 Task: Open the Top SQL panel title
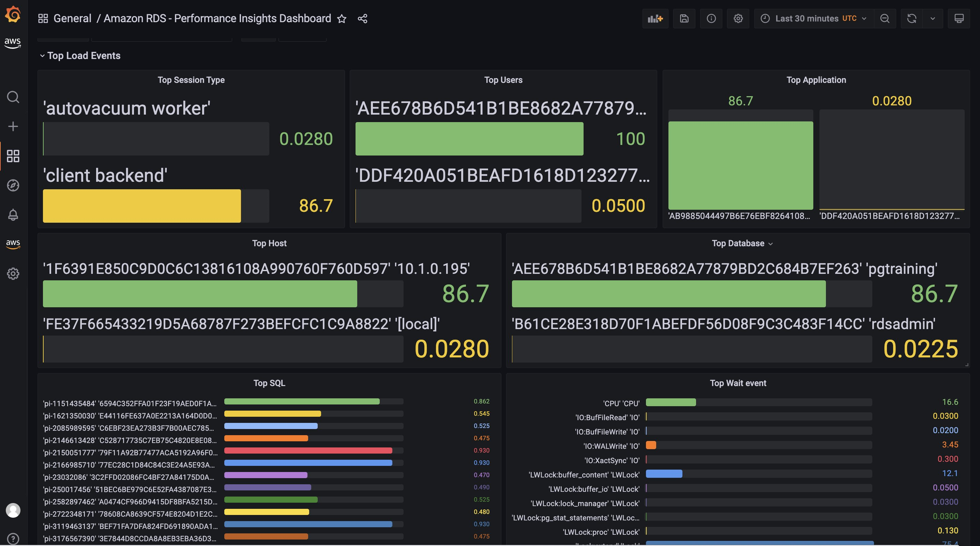pyautogui.click(x=269, y=383)
